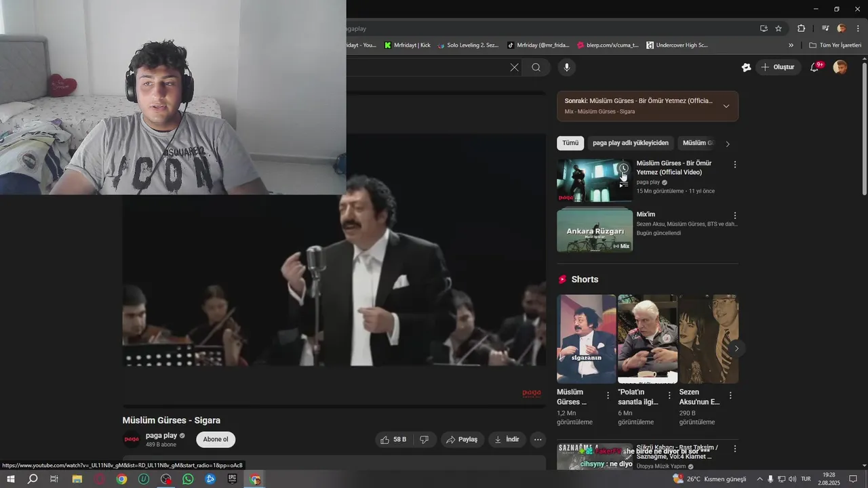The image size is (868, 488).
Task: Click the star-shaped icon beside Oluştur
Action: point(746,67)
